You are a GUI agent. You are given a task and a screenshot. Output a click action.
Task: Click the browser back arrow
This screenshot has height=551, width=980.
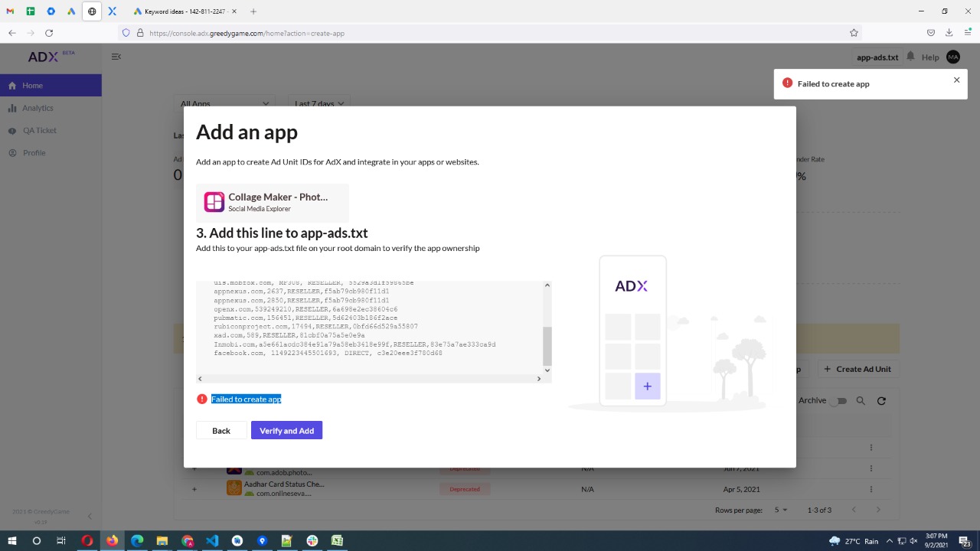[12, 33]
